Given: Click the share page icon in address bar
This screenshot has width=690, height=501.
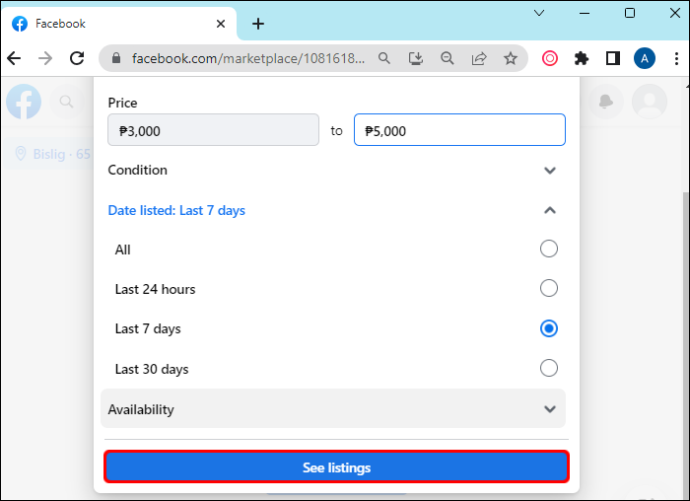Looking at the screenshot, I should pyautogui.click(x=479, y=58).
